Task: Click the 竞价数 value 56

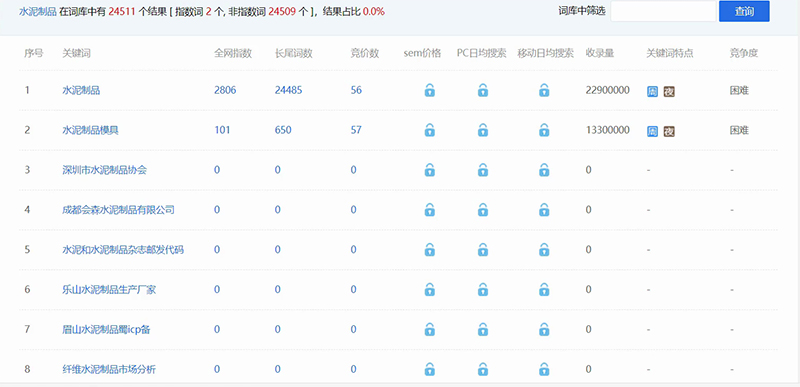Action: (x=356, y=90)
